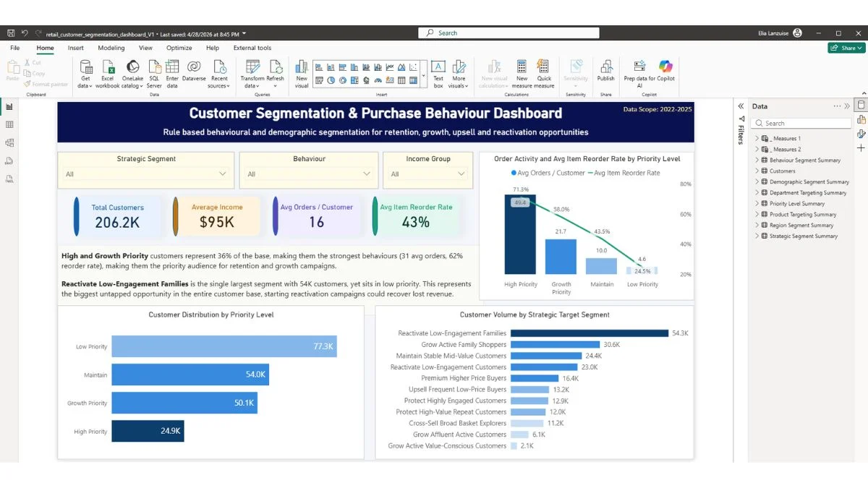The image size is (868, 488).
Task: Search fields in the Data pane
Action: 801,124
